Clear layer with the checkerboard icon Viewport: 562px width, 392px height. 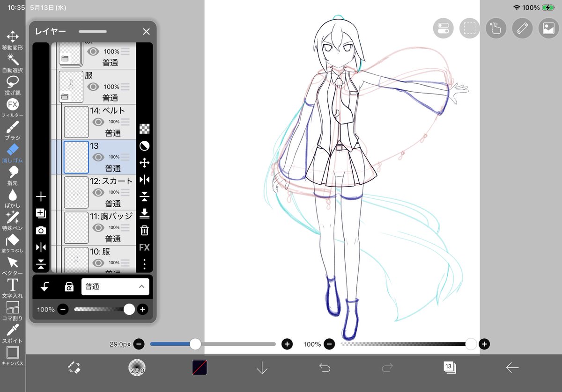(x=145, y=129)
